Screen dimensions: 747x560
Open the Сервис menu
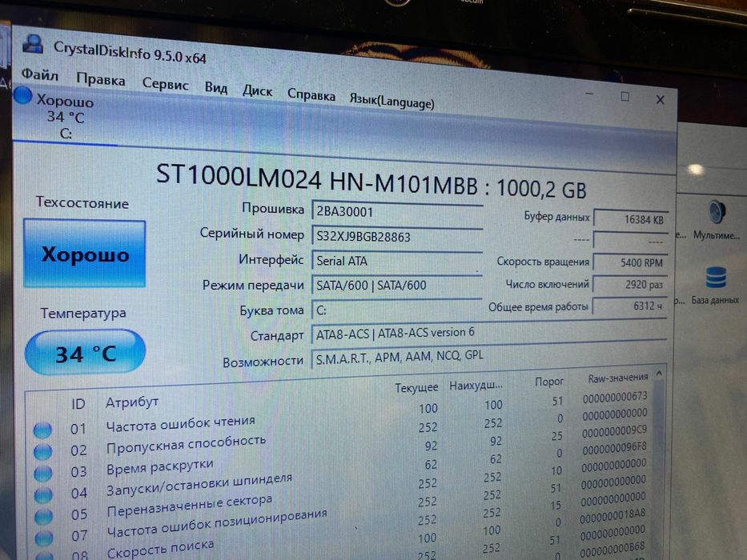pos(165,84)
